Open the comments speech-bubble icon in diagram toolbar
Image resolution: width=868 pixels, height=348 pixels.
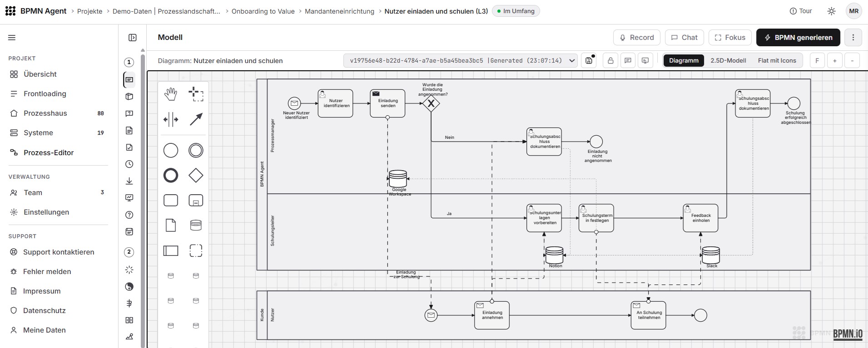pos(628,61)
